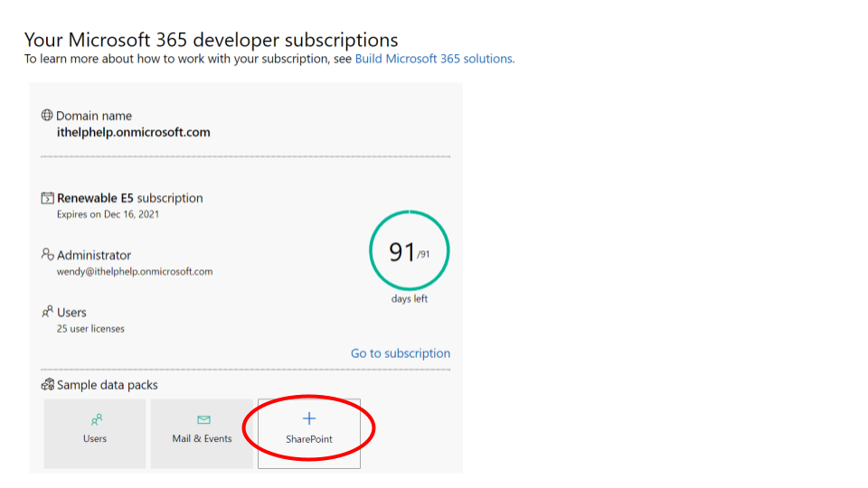868x488 pixels.
Task: Click the Your Microsoft 365 developer subscriptions heading
Action: [211, 40]
